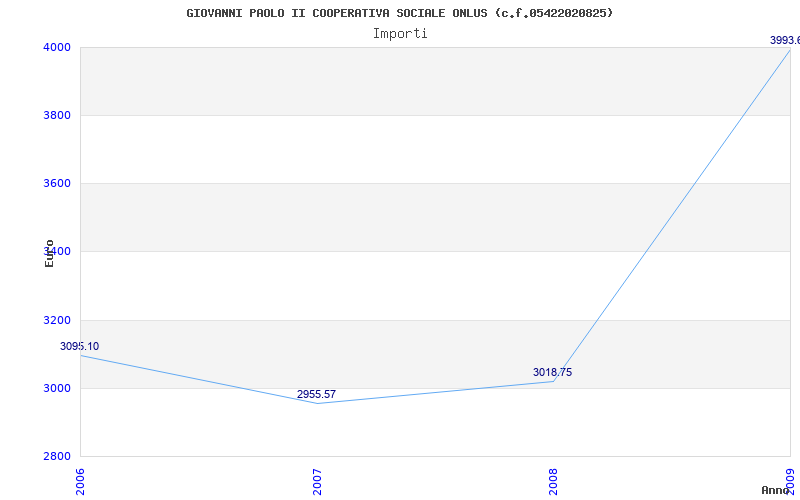Click the Importi chart subtitle
This screenshot has width=800, height=500.
400,34
